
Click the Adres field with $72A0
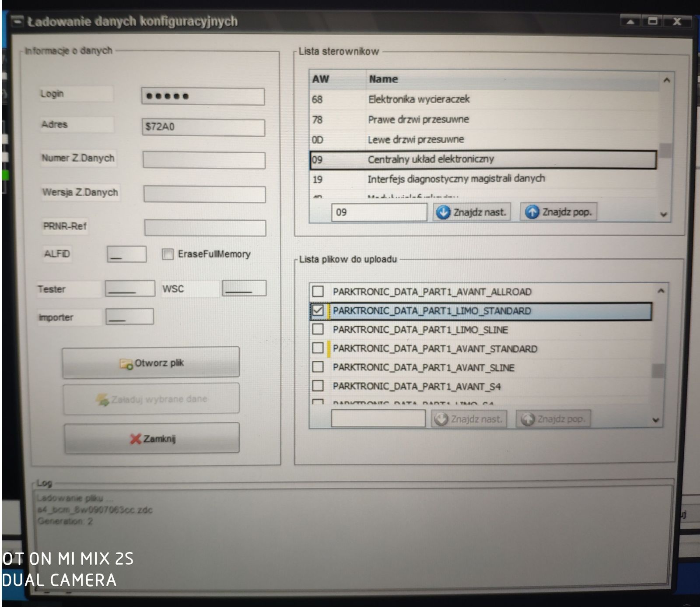[x=203, y=127]
